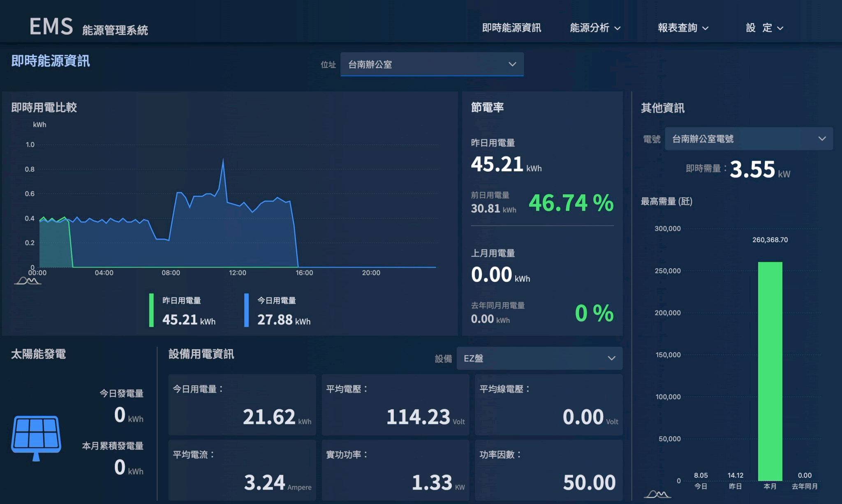Click the EMS logo text
The image size is (842, 504).
51,26
